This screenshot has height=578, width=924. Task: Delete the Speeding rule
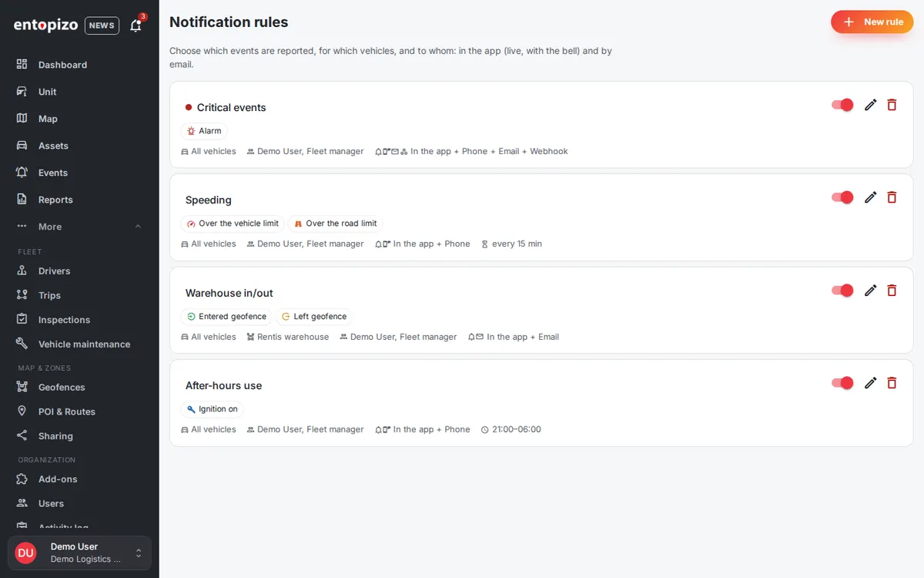[892, 197]
